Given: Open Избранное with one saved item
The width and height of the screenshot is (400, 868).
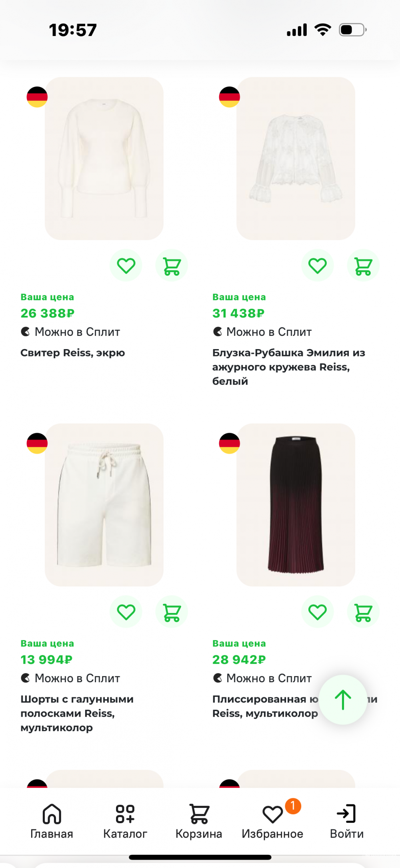Looking at the screenshot, I should 272,821.
